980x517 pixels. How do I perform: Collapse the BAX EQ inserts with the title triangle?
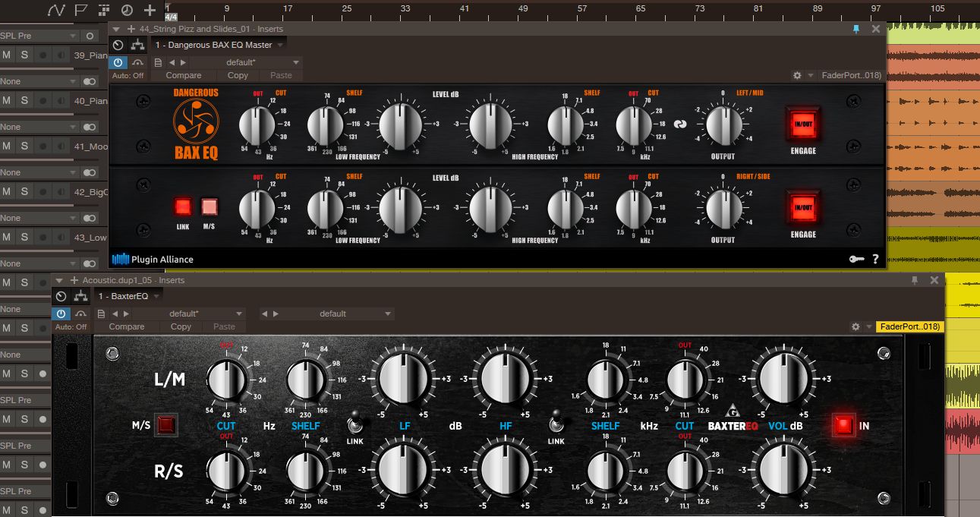click(x=117, y=29)
